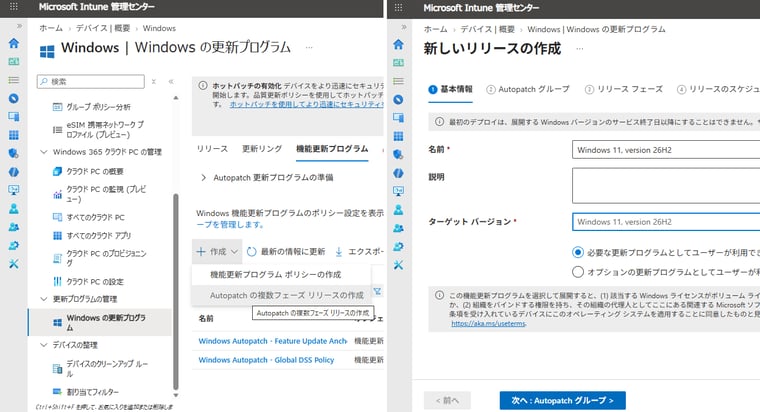Open Reports monitor icon in left window sidebar
This screenshot has height=412, width=760.
pos(14,190)
